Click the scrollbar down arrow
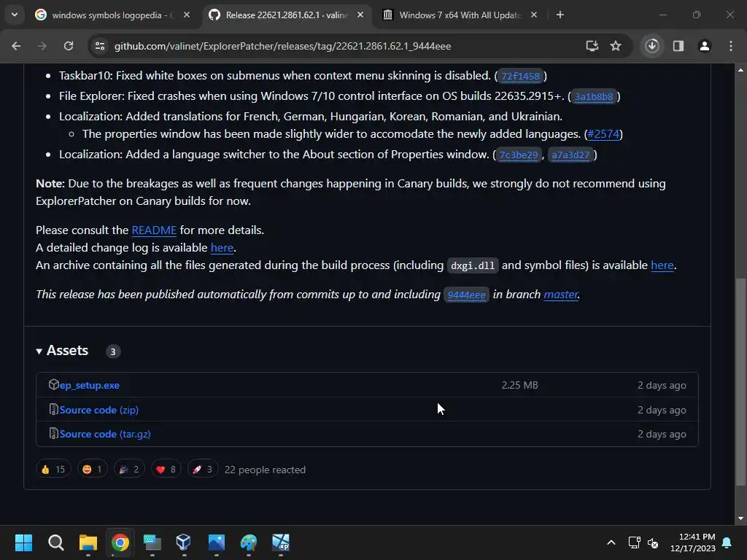The image size is (747, 560). coord(740,518)
